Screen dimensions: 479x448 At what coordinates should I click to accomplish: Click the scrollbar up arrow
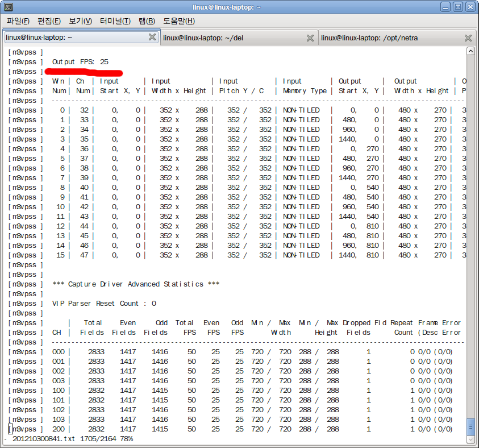click(x=470, y=51)
